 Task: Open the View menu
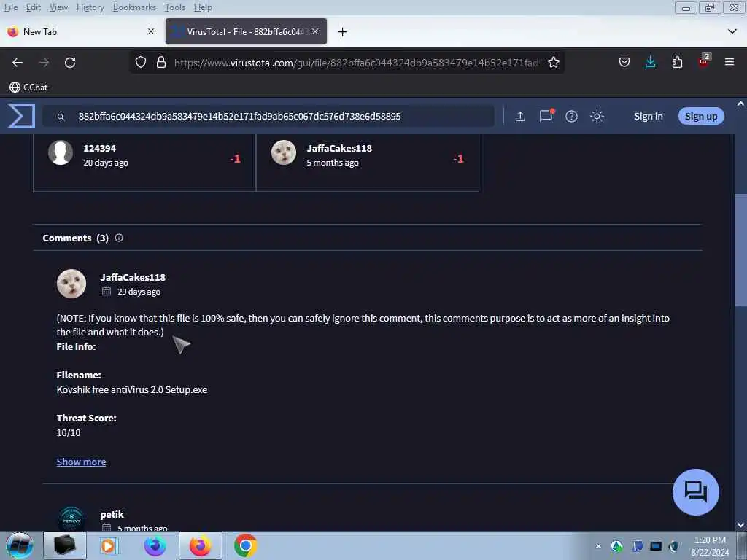[x=58, y=7]
